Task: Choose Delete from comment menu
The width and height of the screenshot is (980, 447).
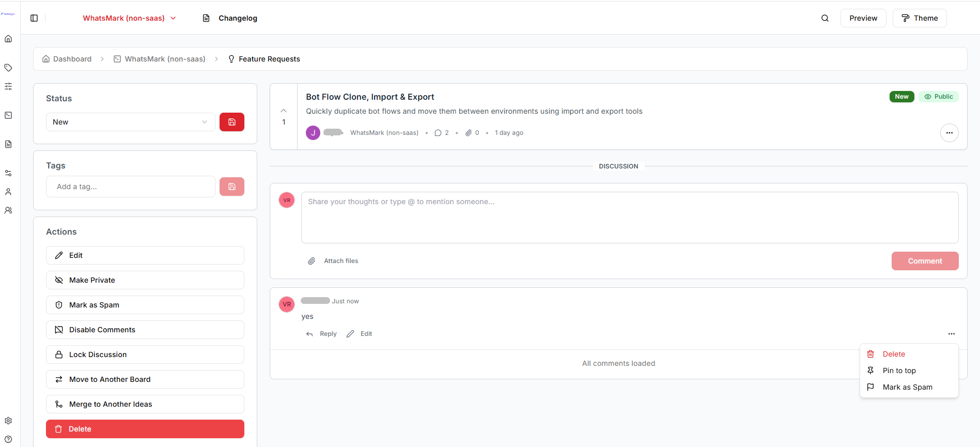Action: 894,354
